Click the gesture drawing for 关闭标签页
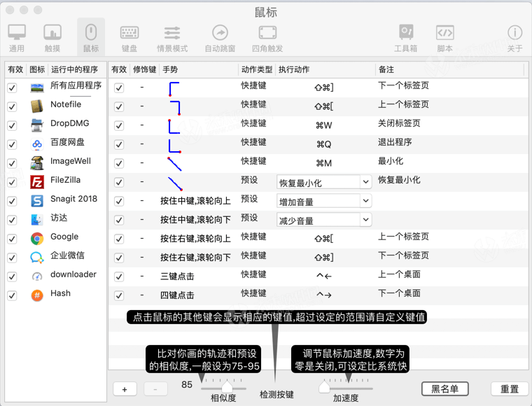 174,126
